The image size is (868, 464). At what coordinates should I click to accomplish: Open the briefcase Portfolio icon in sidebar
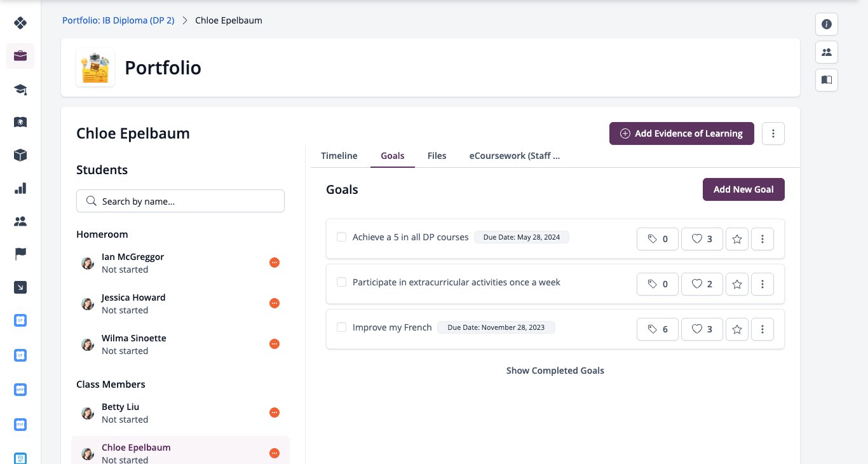[x=20, y=56]
